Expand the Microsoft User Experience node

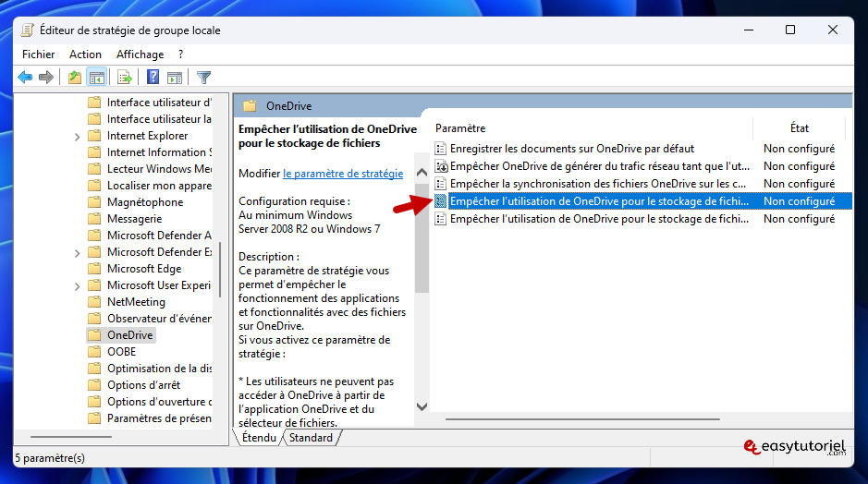77,286
